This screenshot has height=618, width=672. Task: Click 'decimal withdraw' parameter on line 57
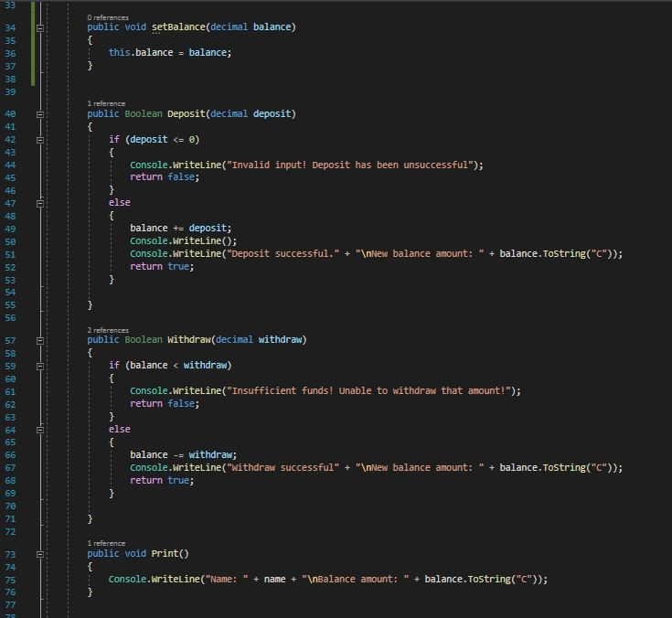click(x=259, y=340)
